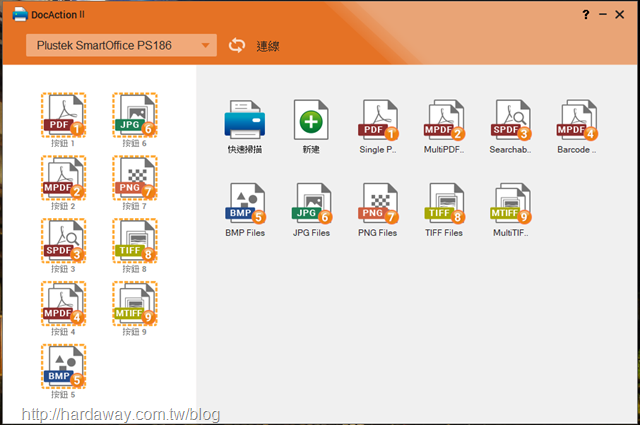The width and height of the screenshot is (640, 425).
Task: Minimize the DocAction II window
Action: [603, 15]
